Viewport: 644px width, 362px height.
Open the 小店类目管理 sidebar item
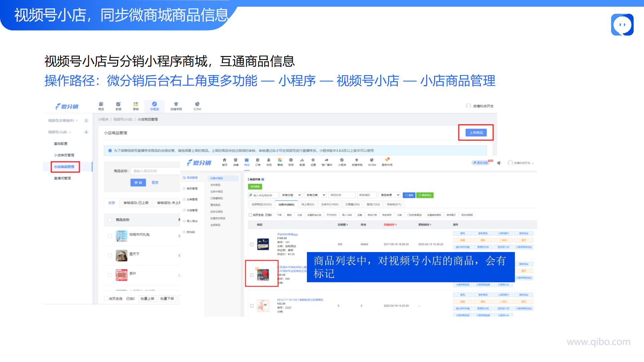click(x=64, y=155)
